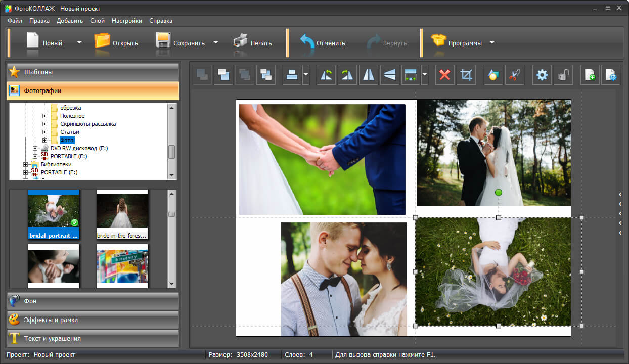This screenshot has width=629, height=364.
Task: Open the dropdown arrow next to Сохранить
Action: 216,42
